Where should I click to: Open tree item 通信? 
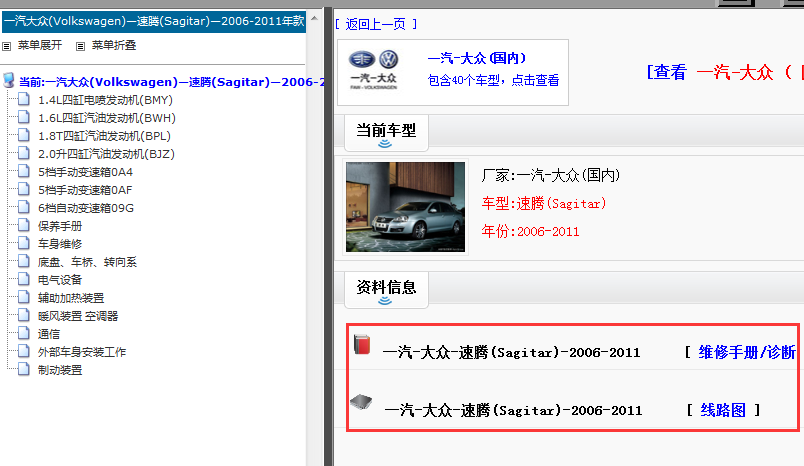(x=49, y=334)
